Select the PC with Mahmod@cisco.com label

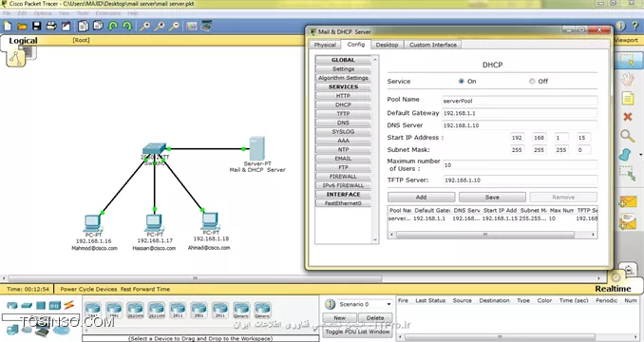(92, 223)
